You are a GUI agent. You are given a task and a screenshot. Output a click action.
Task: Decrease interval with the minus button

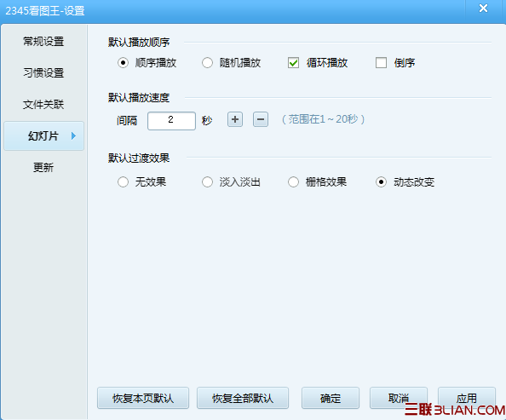[x=261, y=120]
